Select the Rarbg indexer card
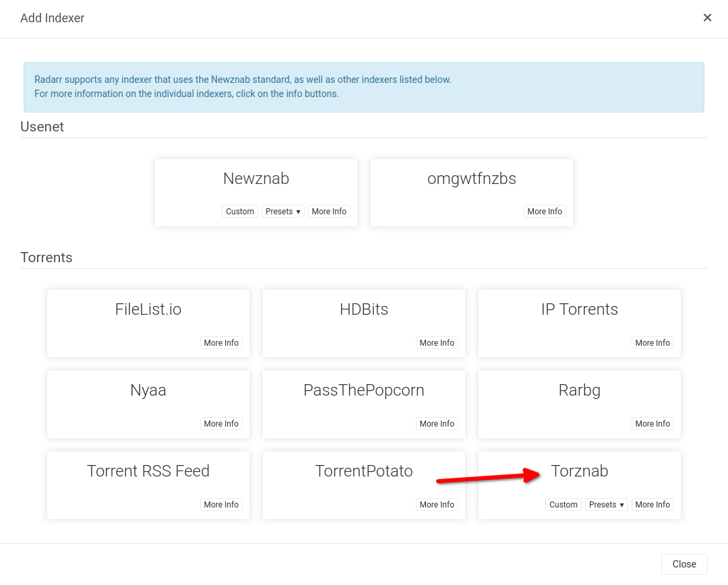The image size is (728, 585). point(580,404)
